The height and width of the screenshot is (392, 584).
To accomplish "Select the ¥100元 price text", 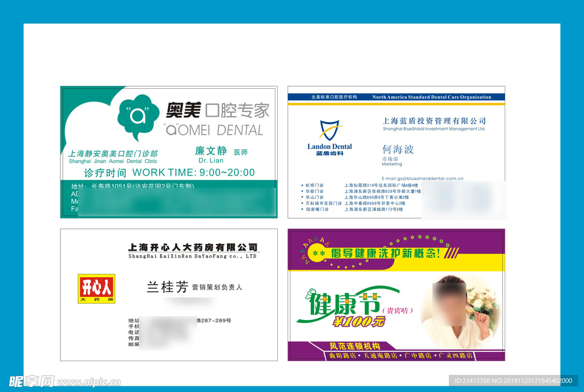I will pyautogui.click(x=358, y=322).
